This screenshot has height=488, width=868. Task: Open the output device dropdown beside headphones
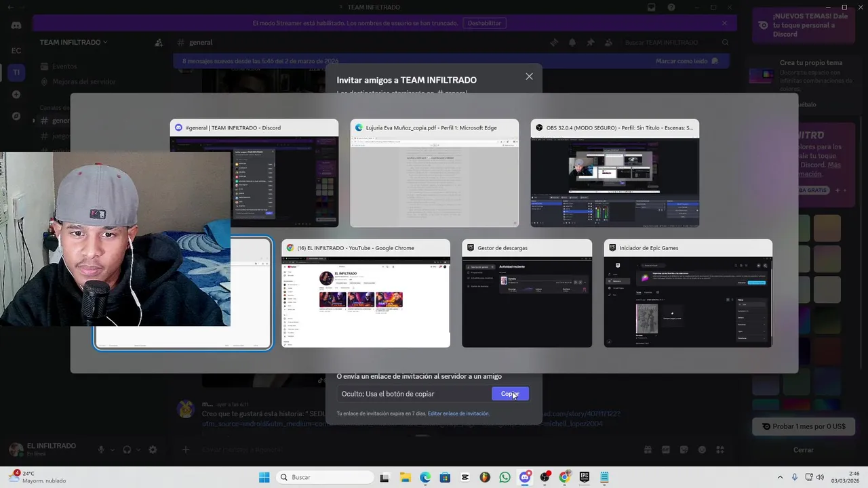click(x=138, y=449)
